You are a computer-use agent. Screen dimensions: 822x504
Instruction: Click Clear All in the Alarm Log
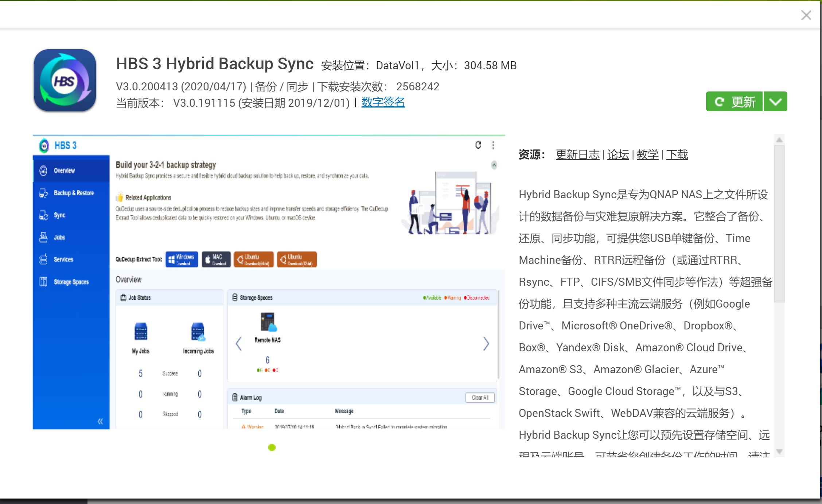479,398
